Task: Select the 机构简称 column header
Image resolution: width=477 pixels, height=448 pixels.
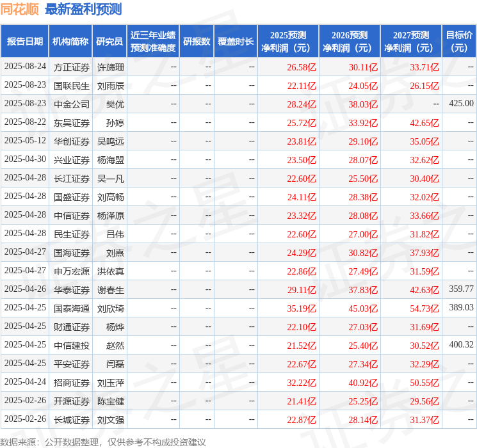Action: [70, 41]
